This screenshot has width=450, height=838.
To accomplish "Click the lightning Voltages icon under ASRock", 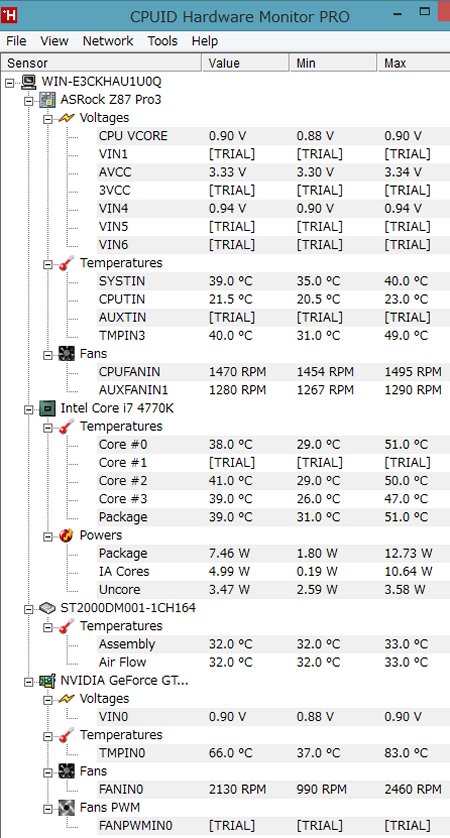I will [66, 118].
